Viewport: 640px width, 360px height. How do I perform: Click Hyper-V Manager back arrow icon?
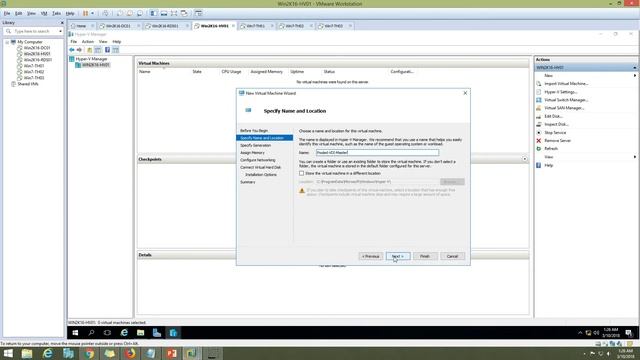72,50
